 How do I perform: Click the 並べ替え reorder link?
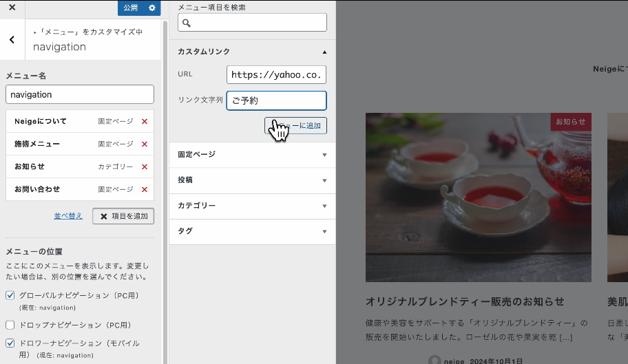tap(68, 216)
